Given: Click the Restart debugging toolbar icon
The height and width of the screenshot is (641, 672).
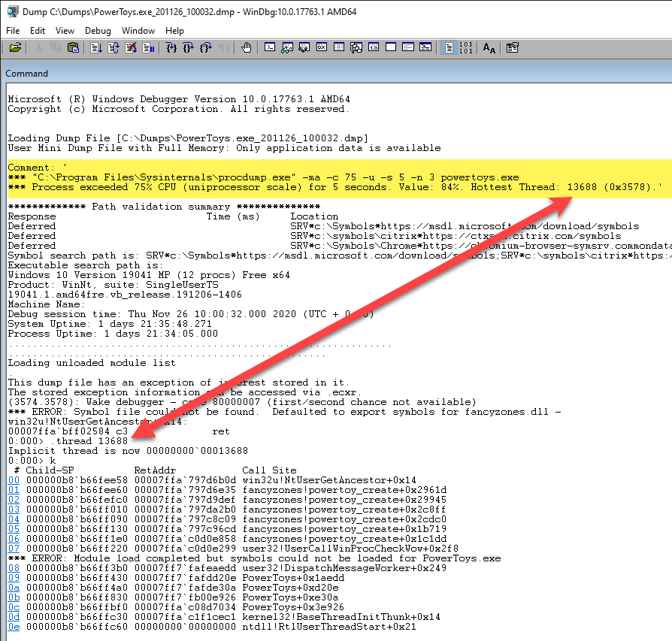Looking at the screenshot, I should (x=114, y=47).
